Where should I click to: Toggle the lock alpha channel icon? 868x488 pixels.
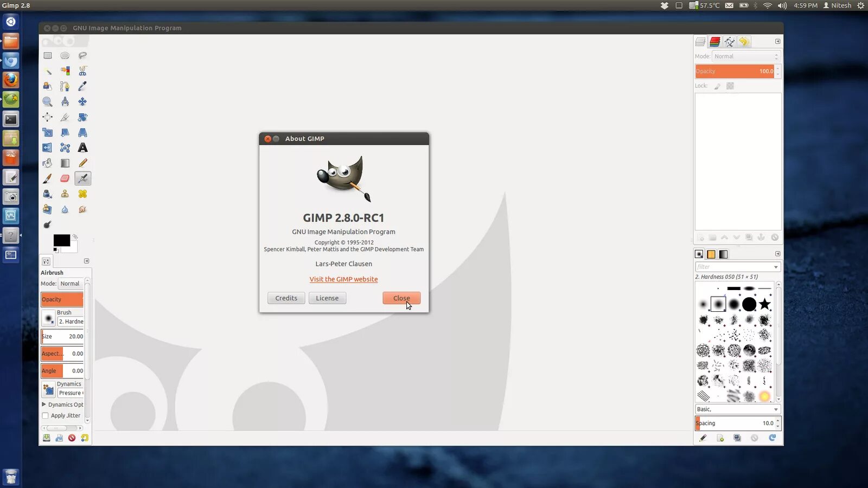[730, 86]
